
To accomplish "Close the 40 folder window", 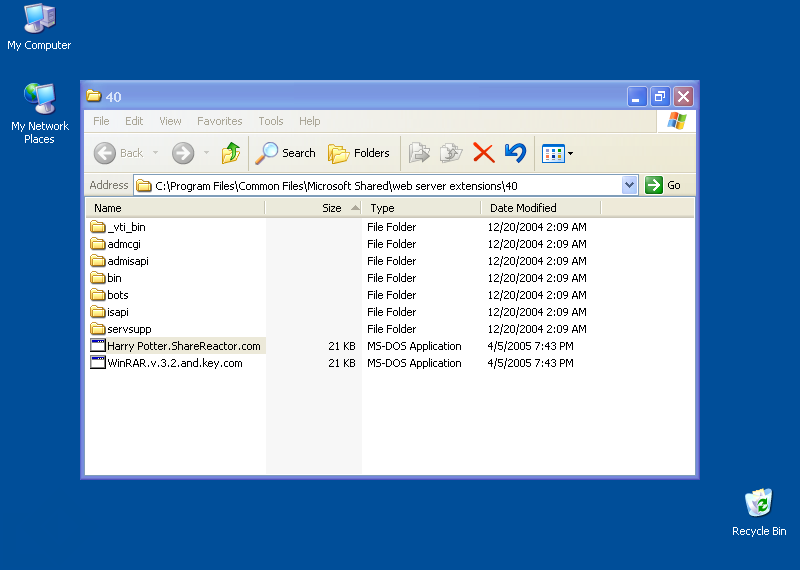I will [x=684, y=96].
